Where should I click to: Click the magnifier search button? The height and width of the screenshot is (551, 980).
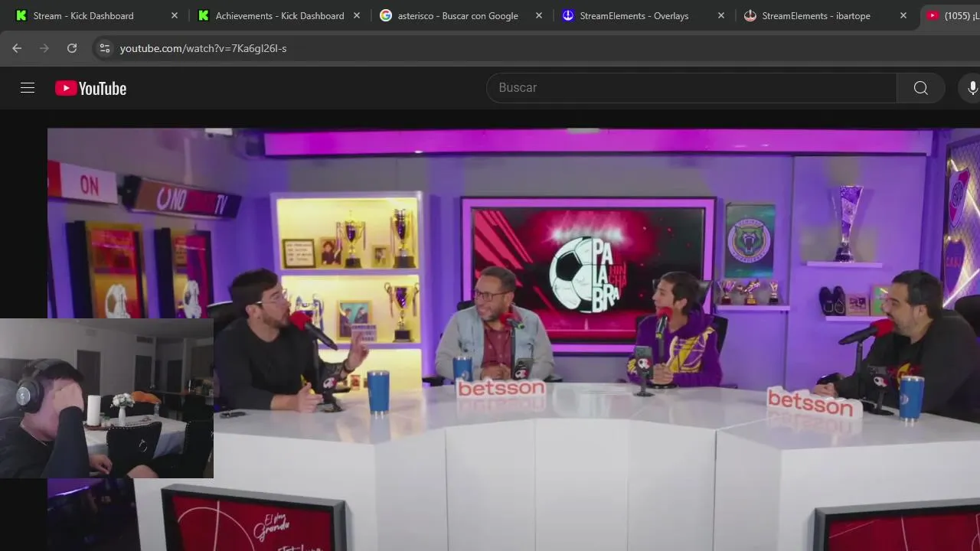pos(921,88)
